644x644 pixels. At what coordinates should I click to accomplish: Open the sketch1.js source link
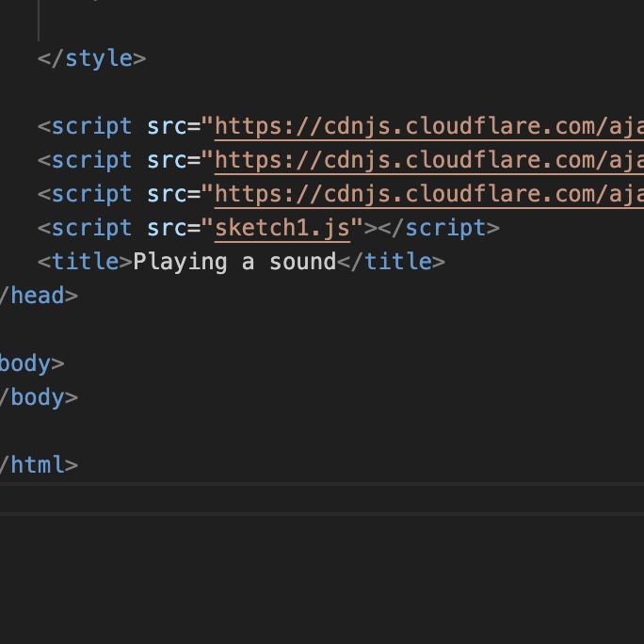282,228
